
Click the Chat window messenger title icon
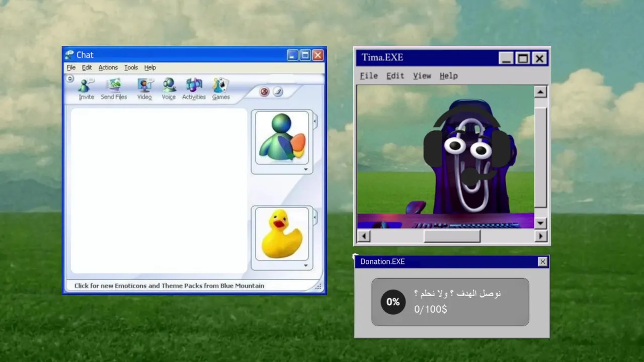[x=69, y=55]
